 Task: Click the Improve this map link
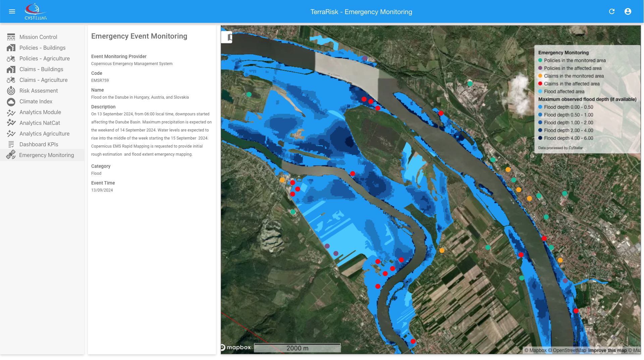pos(607,350)
